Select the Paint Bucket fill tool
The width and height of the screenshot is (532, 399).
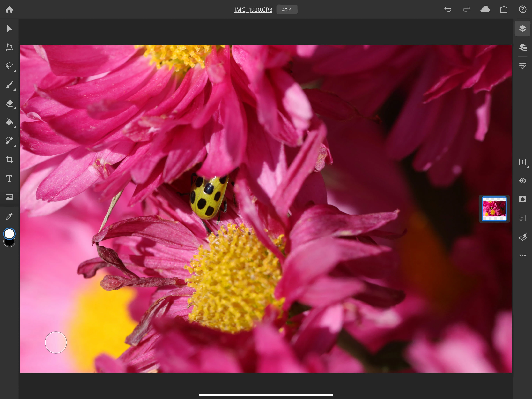tap(9, 122)
